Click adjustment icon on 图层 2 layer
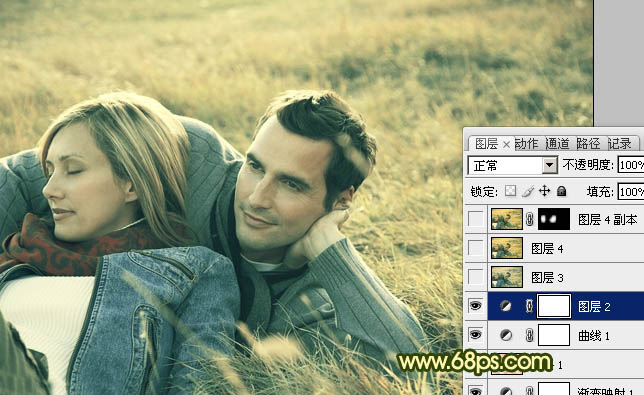 tap(506, 306)
